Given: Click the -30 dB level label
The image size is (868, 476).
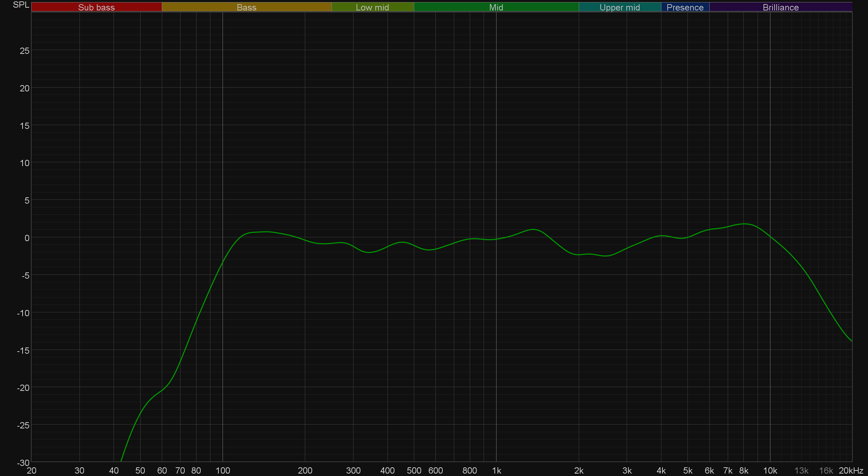Looking at the screenshot, I should (23, 463).
